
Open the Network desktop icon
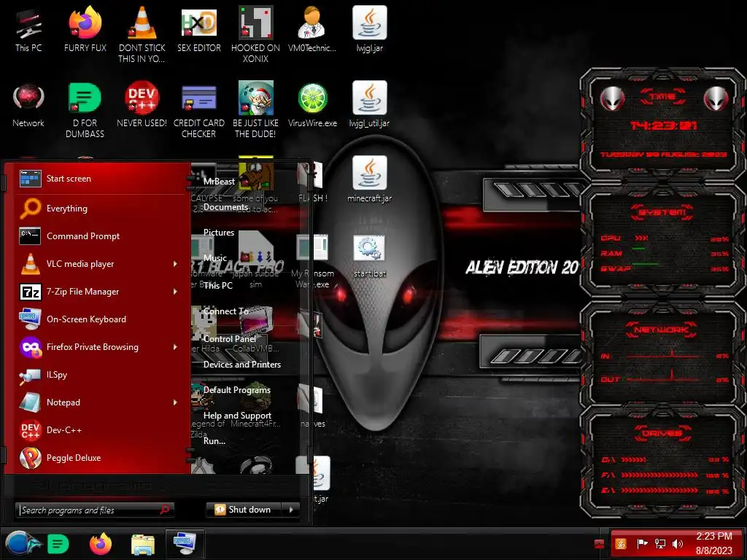[x=28, y=105]
